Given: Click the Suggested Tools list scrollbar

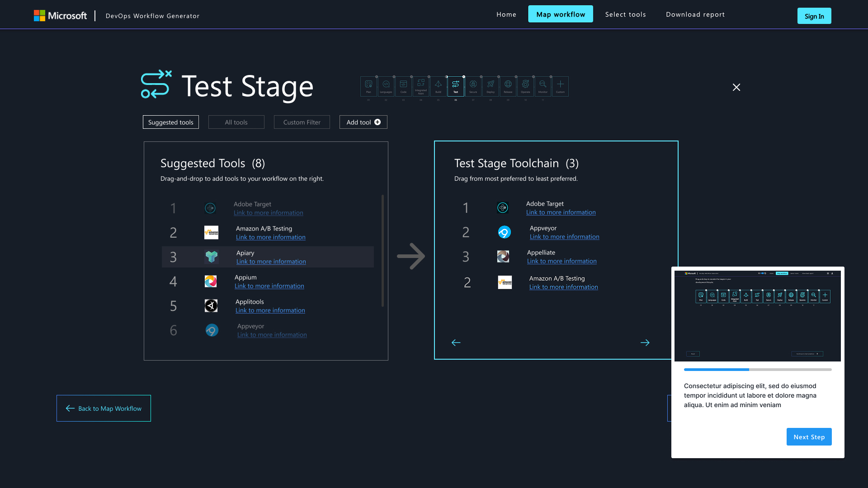Looking at the screenshot, I should (x=382, y=251).
